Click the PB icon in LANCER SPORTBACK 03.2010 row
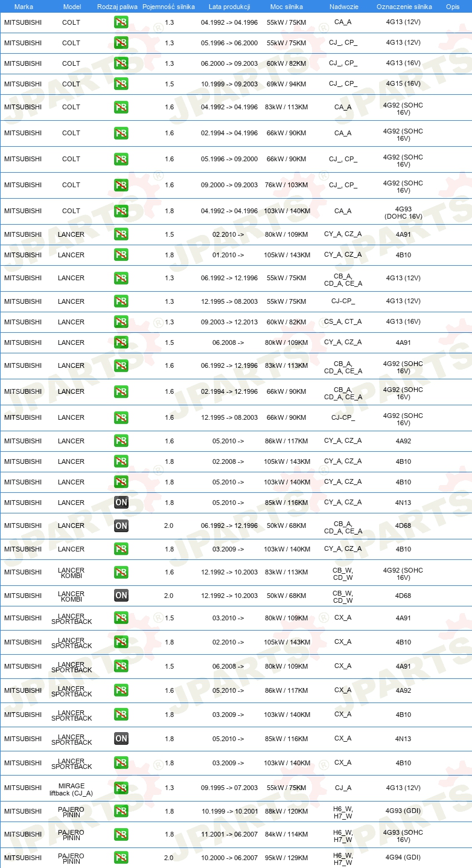The image size is (472, 868). (x=121, y=618)
